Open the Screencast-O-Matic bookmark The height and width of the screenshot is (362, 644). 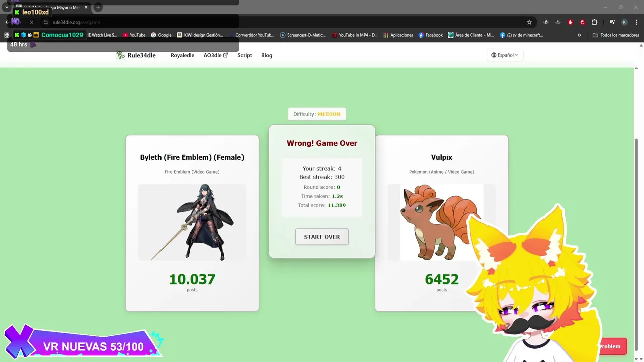pos(303,35)
